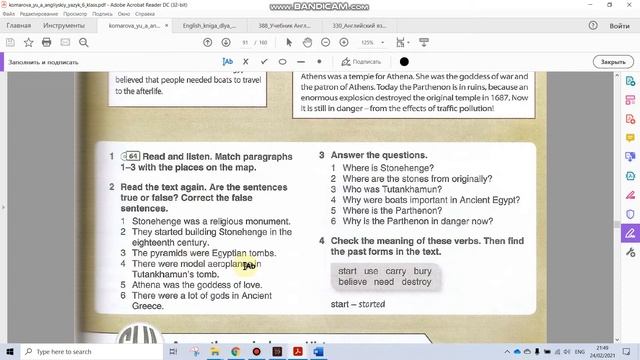The height and width of the screenshot is (360, 640).
Task: Open the Organize Pages sidebar icon
Action: tap(630, 100)
